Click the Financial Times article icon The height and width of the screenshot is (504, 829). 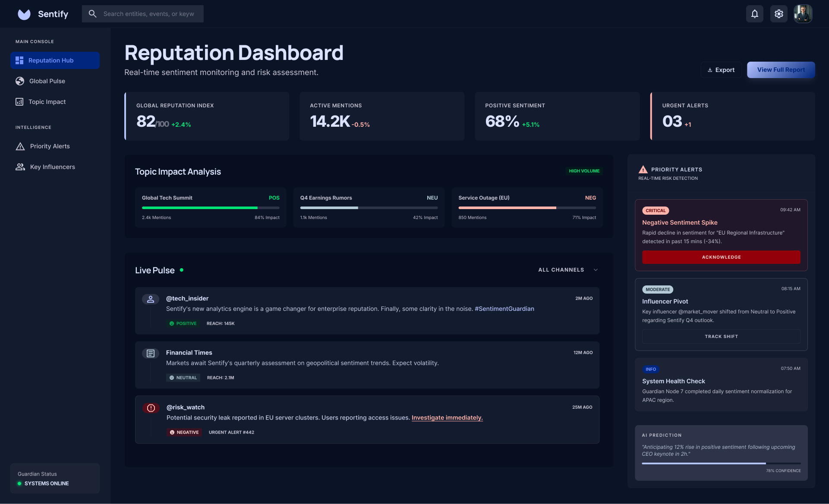[151, 354]
